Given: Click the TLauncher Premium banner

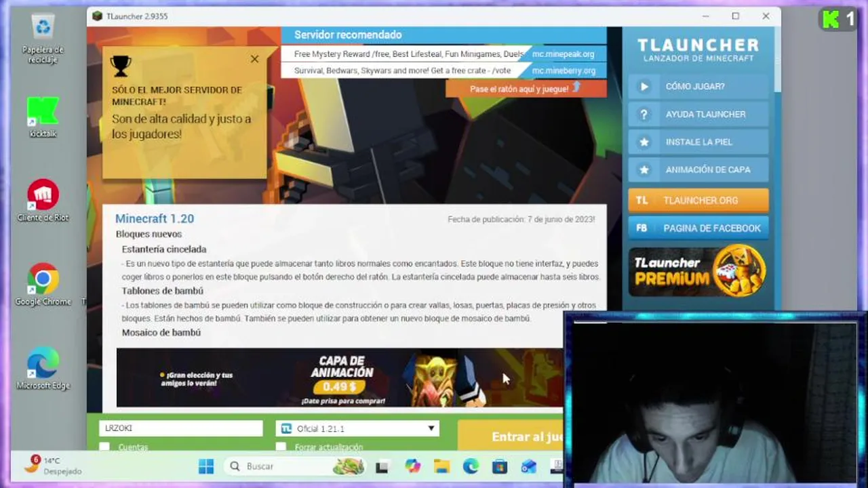Looking at the screenshot, I should [x=698, y=271].
